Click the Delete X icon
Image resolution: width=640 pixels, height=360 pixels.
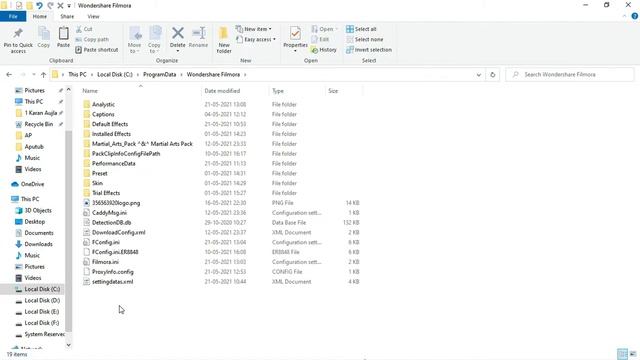click(178, 33)
